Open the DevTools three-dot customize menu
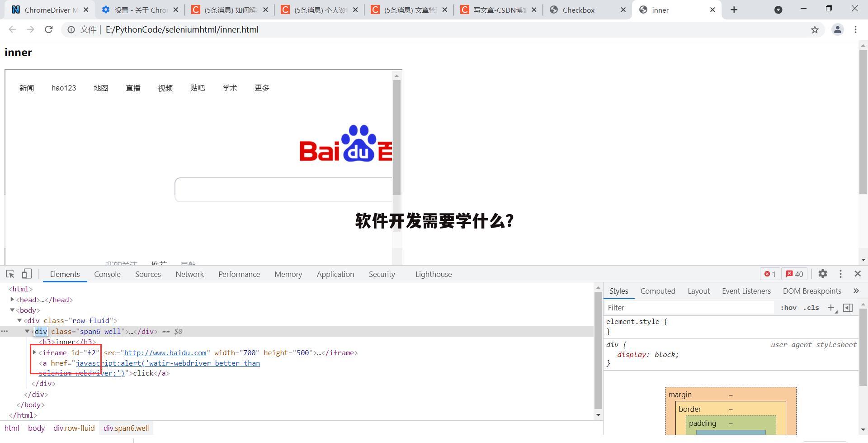Viewport: 868px width, 443px height. click(840, 274)
